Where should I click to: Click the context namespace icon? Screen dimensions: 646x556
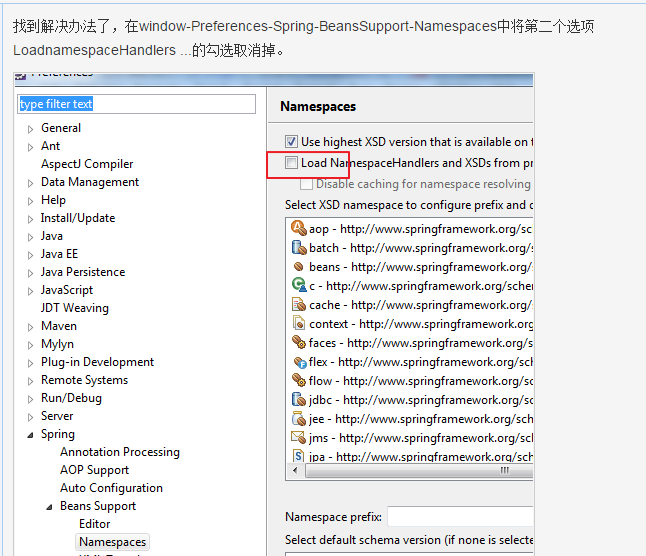point(299,323)
